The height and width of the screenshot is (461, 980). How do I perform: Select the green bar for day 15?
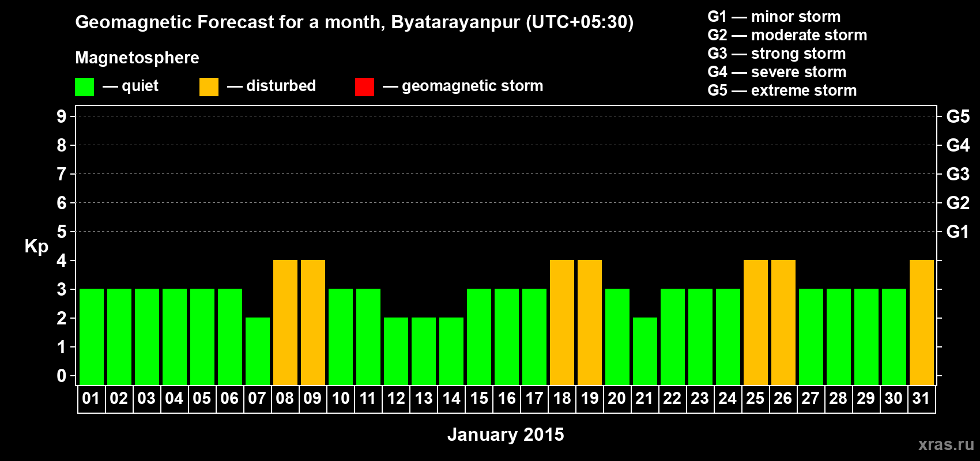pos(479,337)
